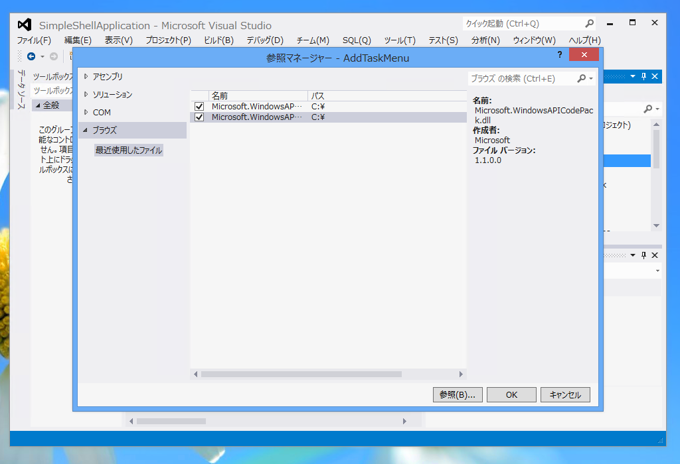This screenshot has width=680, height=464.
Task: Click the データソース vertical side tab
Action: [21, 90]
